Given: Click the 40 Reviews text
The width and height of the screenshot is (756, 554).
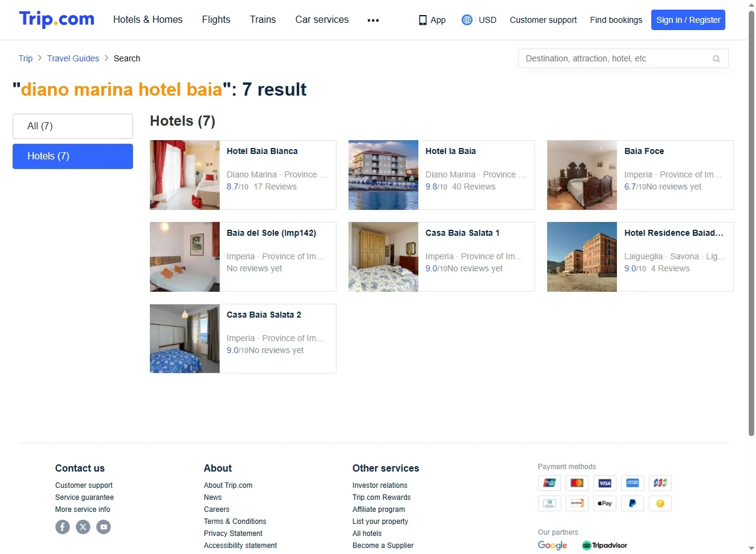Looking at the screenshot, I should click(474, 186).
